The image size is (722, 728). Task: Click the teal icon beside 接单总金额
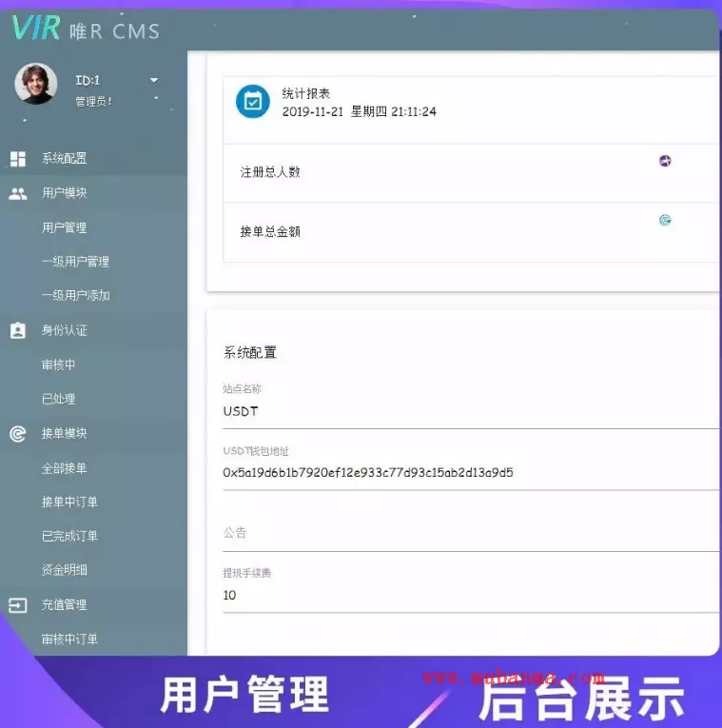[665, 220]
